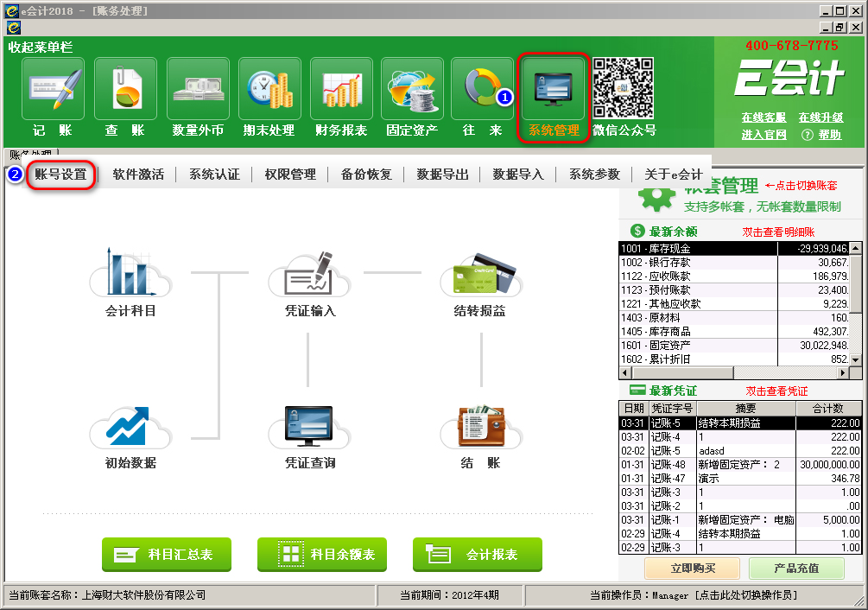Select the 1601 - 固定资产 balance row
868x610 pixels.
[734, 346]
